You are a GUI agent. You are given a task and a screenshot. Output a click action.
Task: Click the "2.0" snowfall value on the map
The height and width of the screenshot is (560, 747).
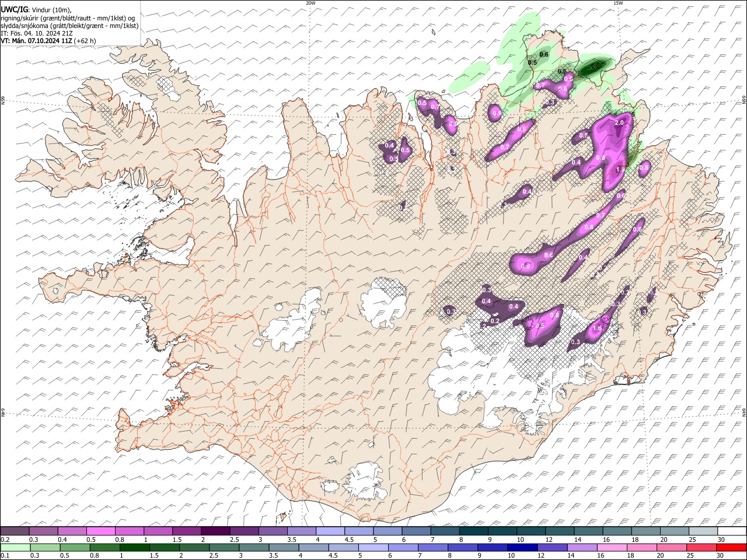(619, 123)
